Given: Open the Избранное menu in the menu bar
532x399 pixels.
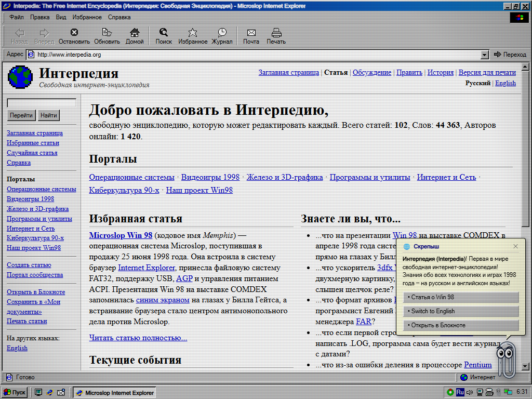Looking at the screenshot, I should pyautogui.click(x=87, y=17).
